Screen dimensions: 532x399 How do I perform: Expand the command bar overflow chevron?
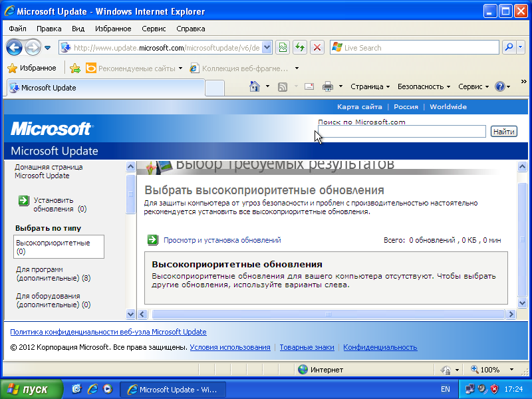(523, 82)
